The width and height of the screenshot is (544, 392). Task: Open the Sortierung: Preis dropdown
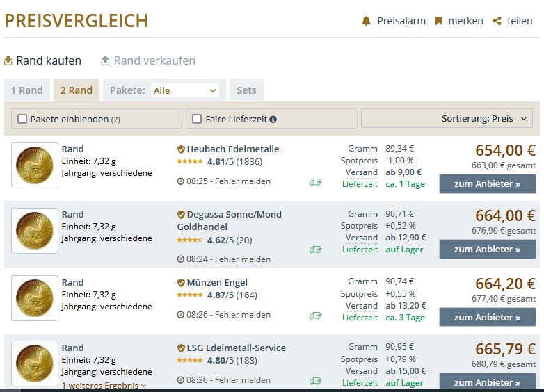coord(447,118)
